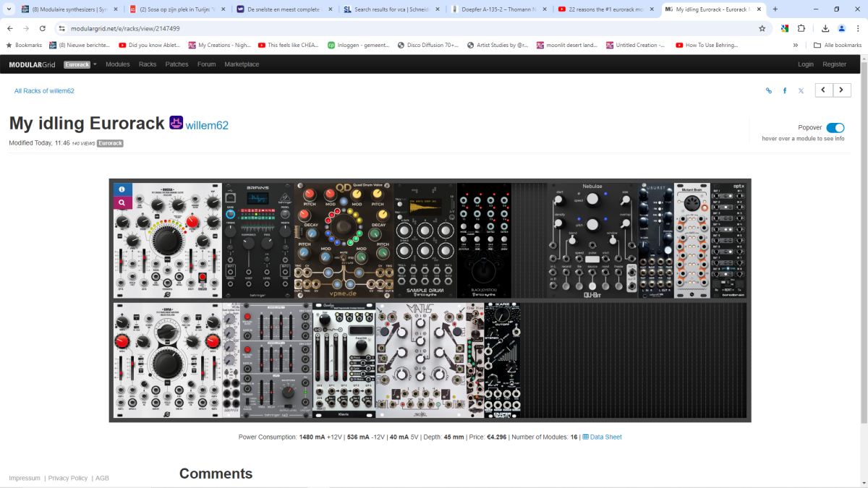Open the Eurorack format dropdown in navbar
The height and width of the screenshot is (488, 868).
[80, 64]
